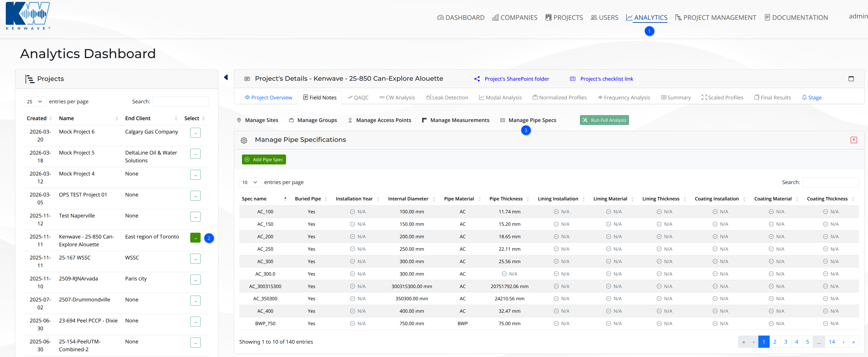868x357 pixels.
Task: Click the pipe specs search field
Action: pyautogui.click(x=830, y=182)
